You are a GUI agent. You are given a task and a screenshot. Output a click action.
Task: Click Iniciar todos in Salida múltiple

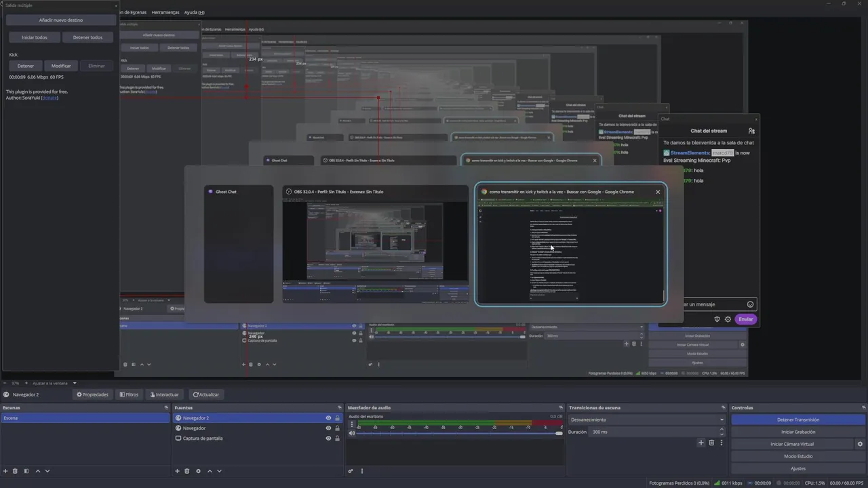35,37
